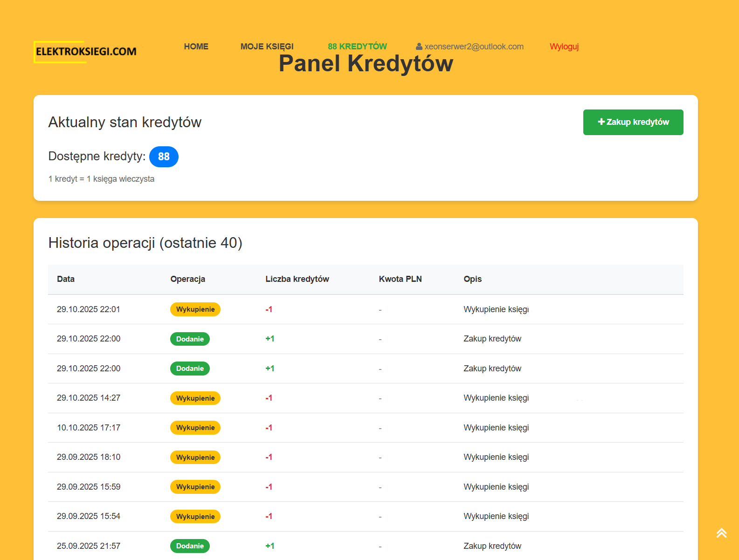The height and width of the screenshot is (560, 739).
Task: Click the Liczba kredytów column header
Action: (297, 279)
